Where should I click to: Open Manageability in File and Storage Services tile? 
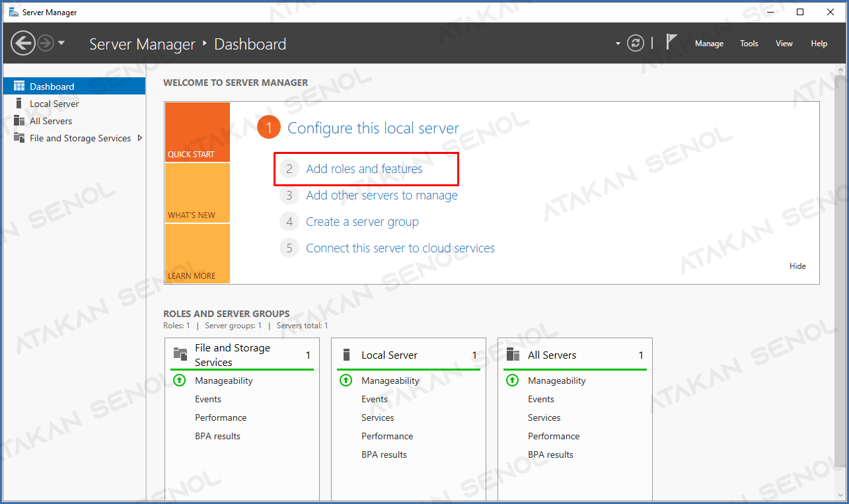pyautogui.click(x=223, y=380)
